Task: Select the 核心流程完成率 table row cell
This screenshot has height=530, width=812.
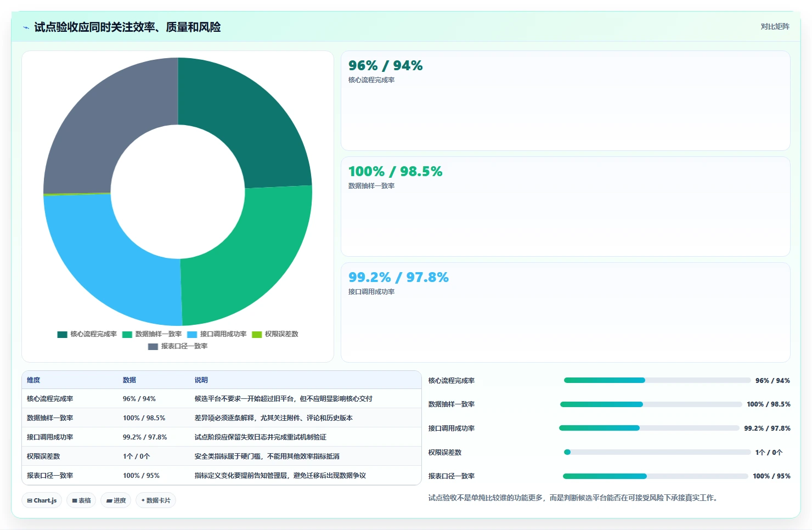Action: point(50,399)
